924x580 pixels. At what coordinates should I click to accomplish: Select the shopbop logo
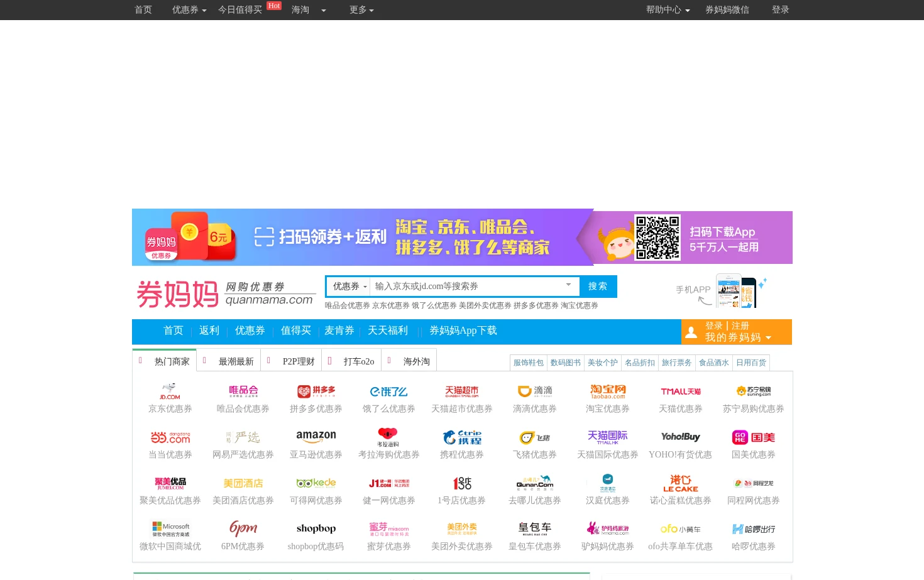coord(316,528)
